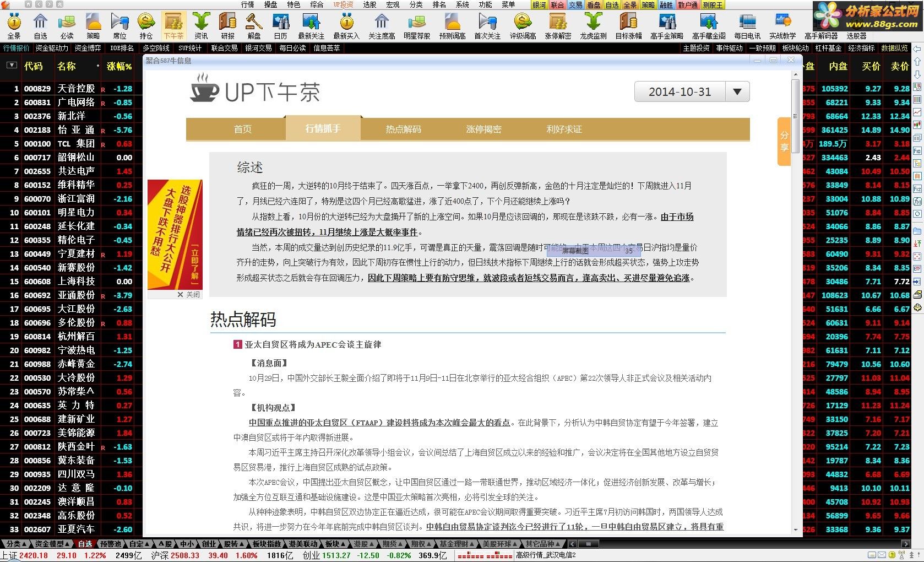
Task: Open the 预测调高 toolbar icon
Action: coord(452,26)
